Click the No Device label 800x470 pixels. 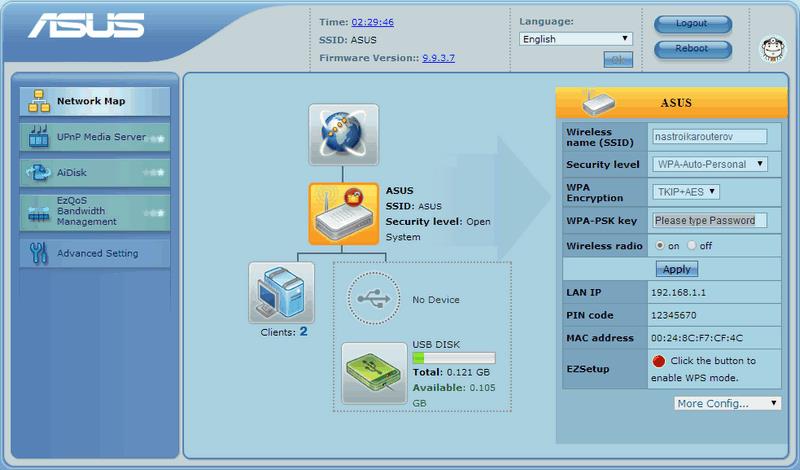click(436, 300)
